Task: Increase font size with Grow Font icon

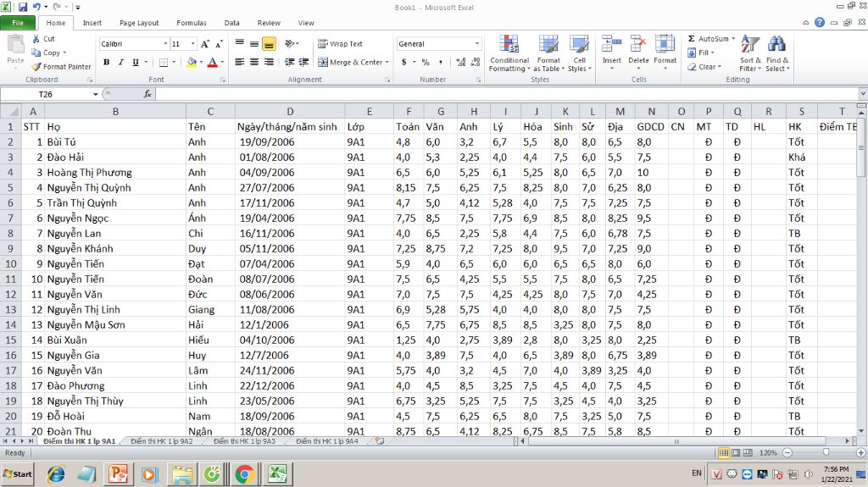Action: pyautogui.click(x=205, y=44)
